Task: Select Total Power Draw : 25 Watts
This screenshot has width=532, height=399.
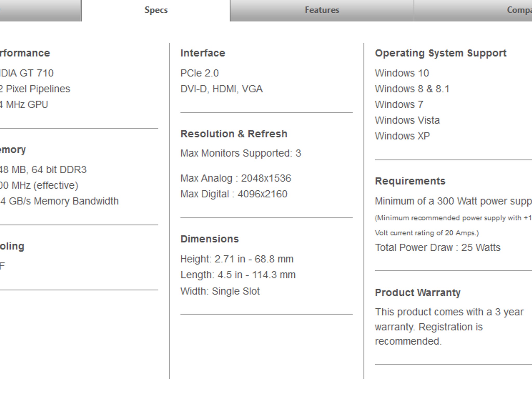Action: pos(438,248)
